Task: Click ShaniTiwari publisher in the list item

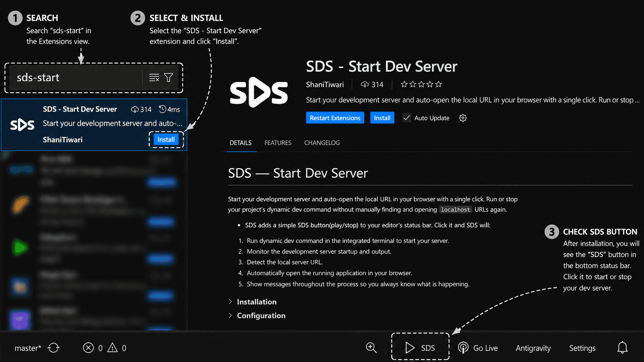Action: tap(63, 140)
